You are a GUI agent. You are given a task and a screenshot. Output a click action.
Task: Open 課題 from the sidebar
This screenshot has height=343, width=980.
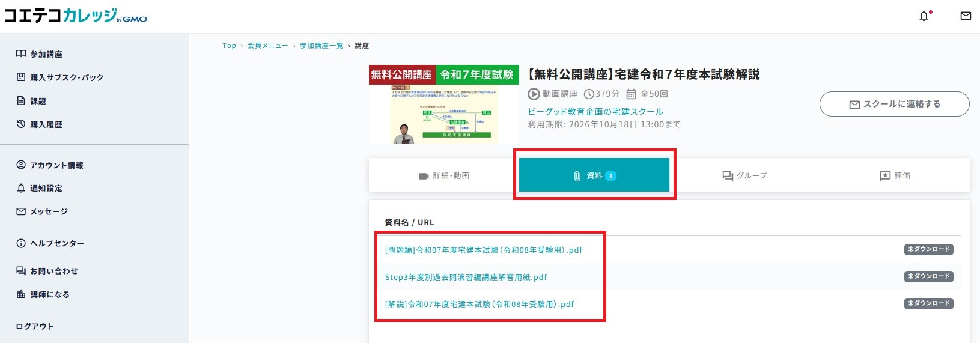coord(38,101)
